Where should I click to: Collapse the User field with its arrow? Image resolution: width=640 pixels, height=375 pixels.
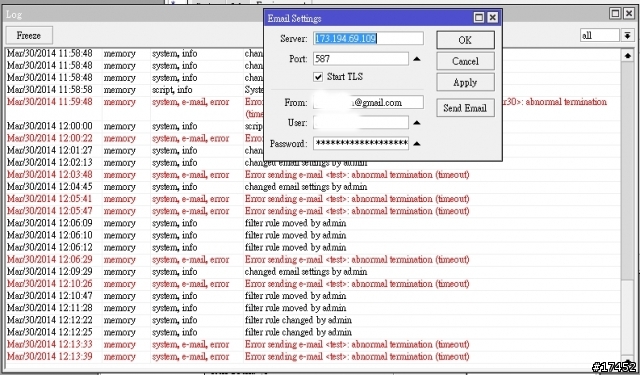417,123
